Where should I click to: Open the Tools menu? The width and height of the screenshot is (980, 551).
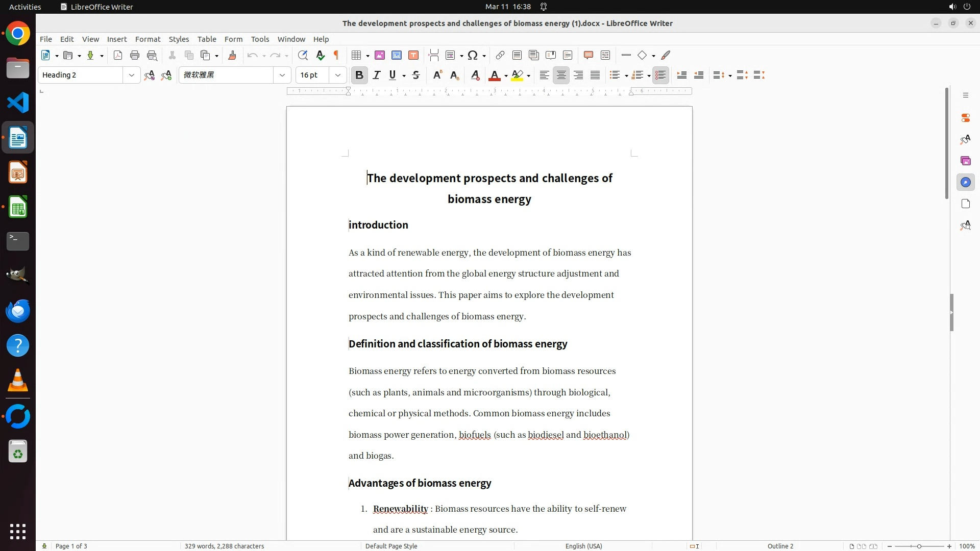coord(260,39)
